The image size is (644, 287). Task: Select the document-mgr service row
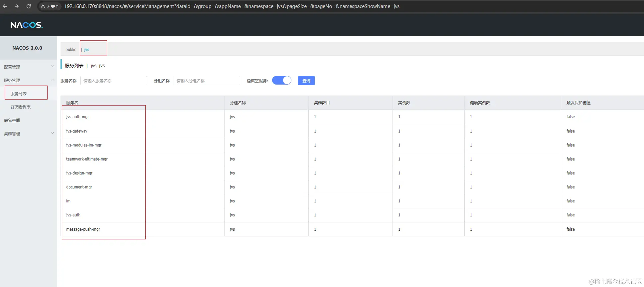(x=352, y=187)
